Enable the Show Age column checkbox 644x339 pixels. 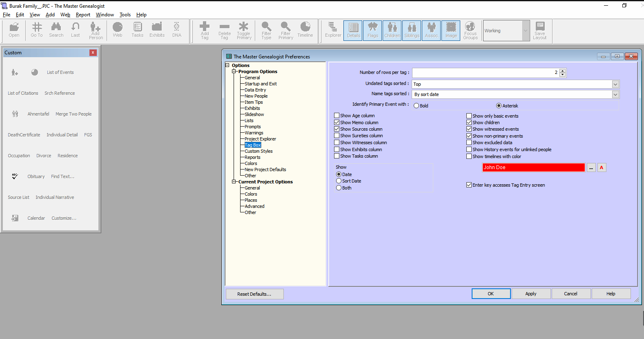tap(337, 116)
